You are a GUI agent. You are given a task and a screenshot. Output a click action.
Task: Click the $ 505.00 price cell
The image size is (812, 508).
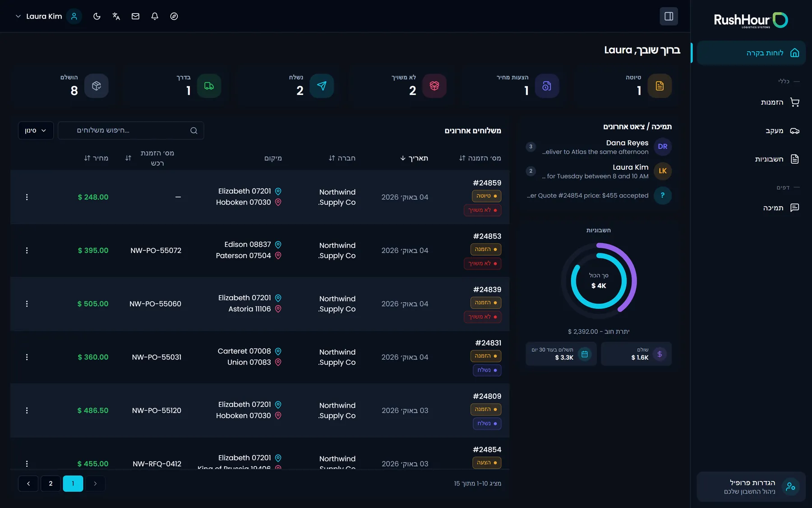(93, 304)
